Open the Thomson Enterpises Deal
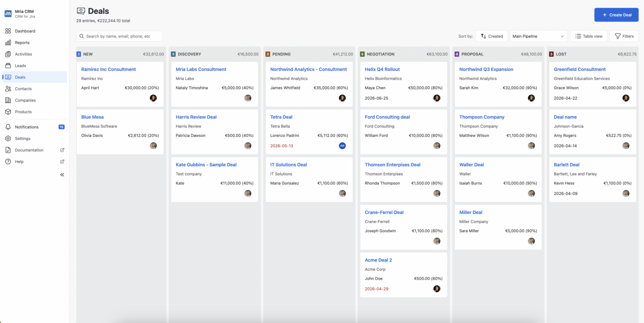This screenshot has width=644, height=323. pos(393,165)
